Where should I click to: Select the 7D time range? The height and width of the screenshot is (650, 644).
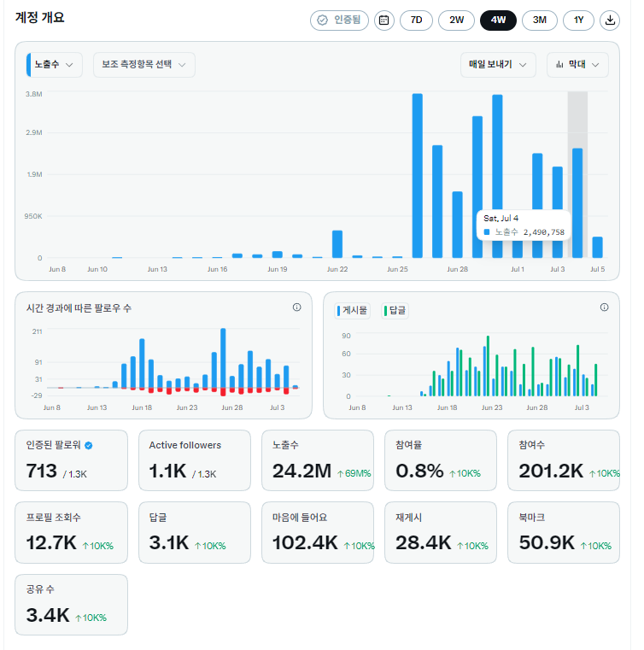point(416,20)
